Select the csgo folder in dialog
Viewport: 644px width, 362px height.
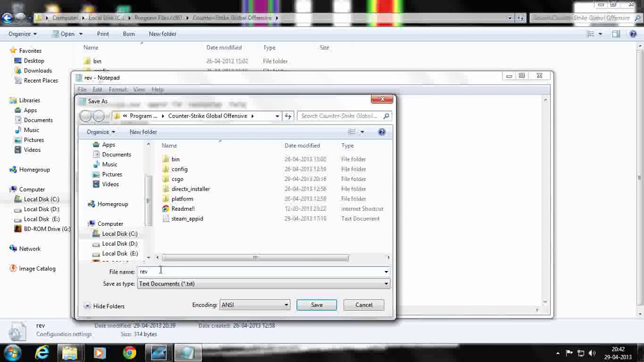tap(177, 179)
